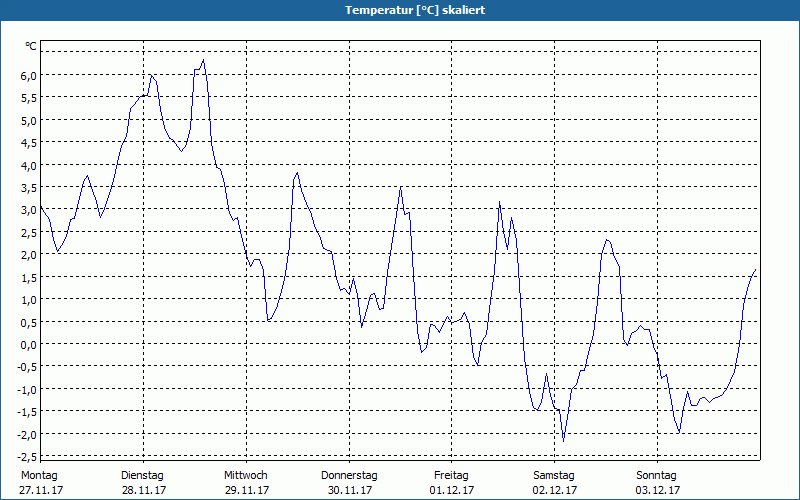Click the Freitag day label
The width and height of the screenshot is (800, 500).
point(452,476)
